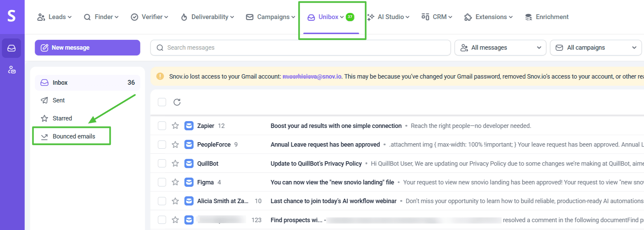Star the QuillBot message
The image size is (644, 230).
(x=175, y=164)
